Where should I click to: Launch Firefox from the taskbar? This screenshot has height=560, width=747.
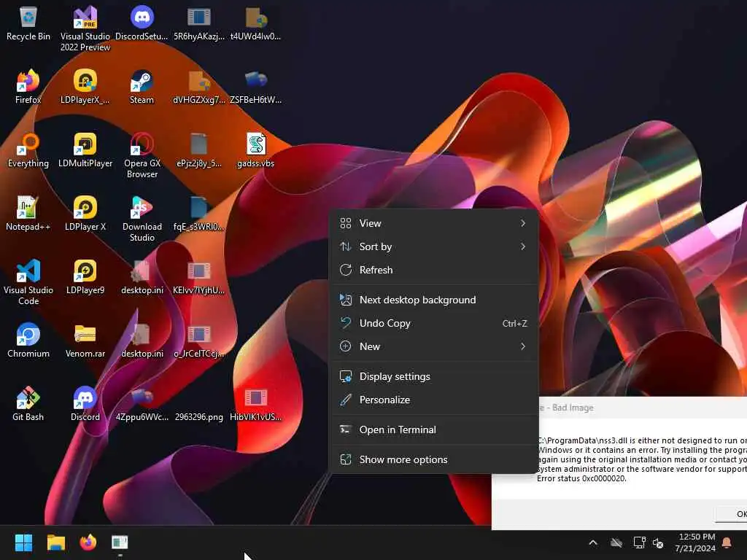88,542
